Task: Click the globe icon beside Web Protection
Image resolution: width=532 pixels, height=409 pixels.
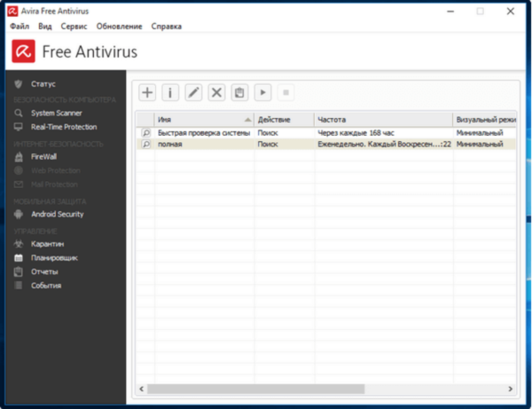Action: (19, 170)
